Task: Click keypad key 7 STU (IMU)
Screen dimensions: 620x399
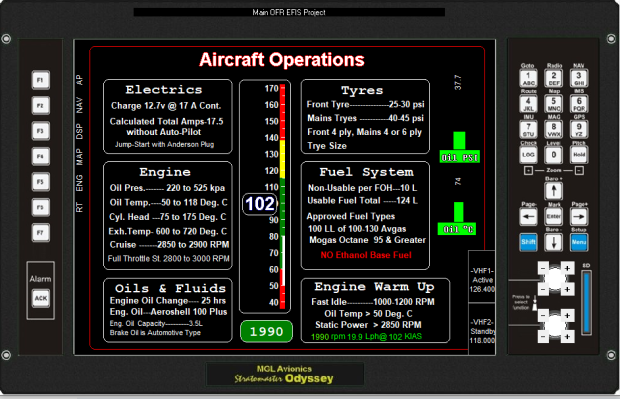Action: pyautogui.click(x=528, y=129)
